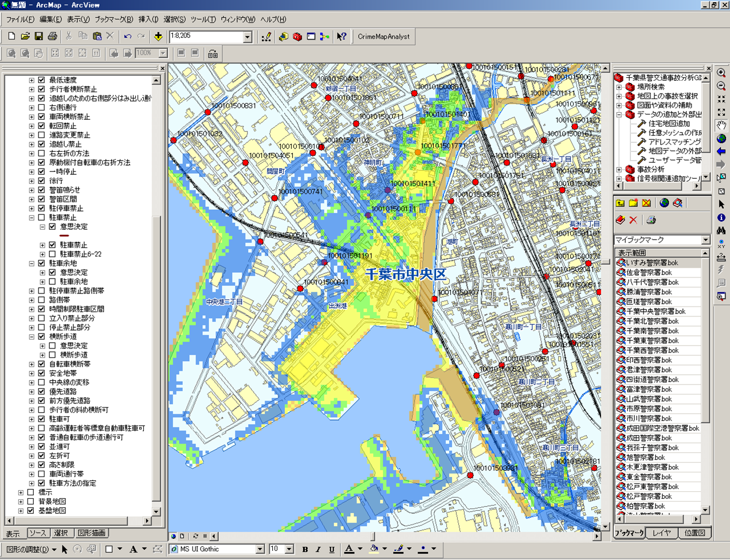Click the Save floppy disk icon
This screenshot has width=730, height=560.
(38, 37)
